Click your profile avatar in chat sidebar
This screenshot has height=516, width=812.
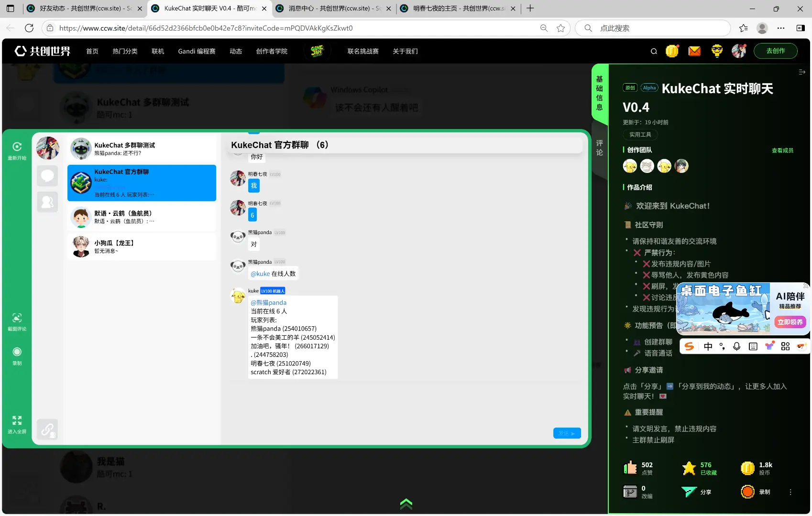[x=48, y=148]
